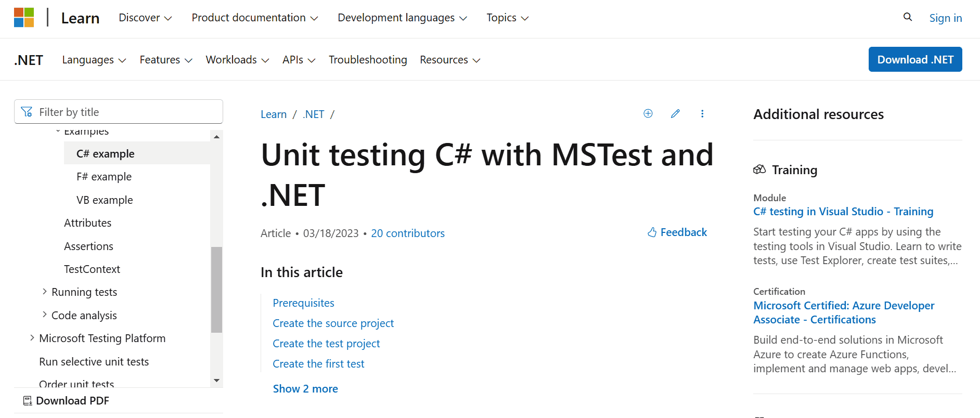Click the filter funnel icon
Screen dimensions: 980x418
click(x=27, y=112)
